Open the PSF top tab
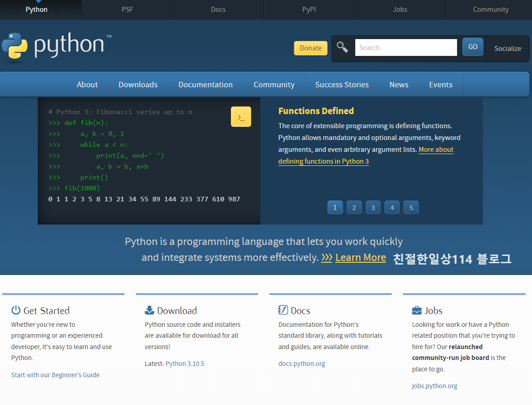 [x=127, y=10]
